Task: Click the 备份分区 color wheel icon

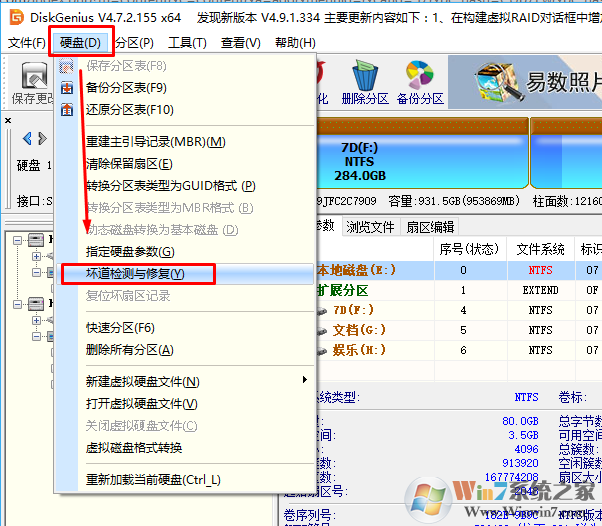Action: (419, 74)
